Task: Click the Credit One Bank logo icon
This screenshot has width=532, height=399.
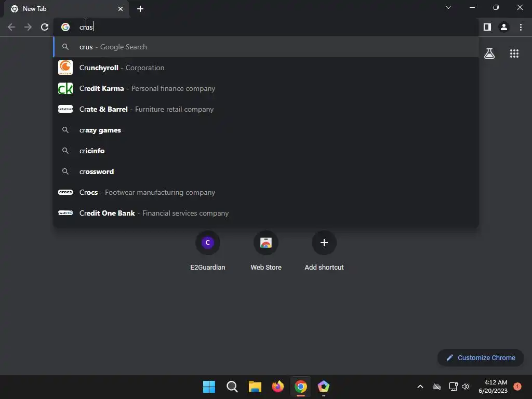Action: click(65, 212)
